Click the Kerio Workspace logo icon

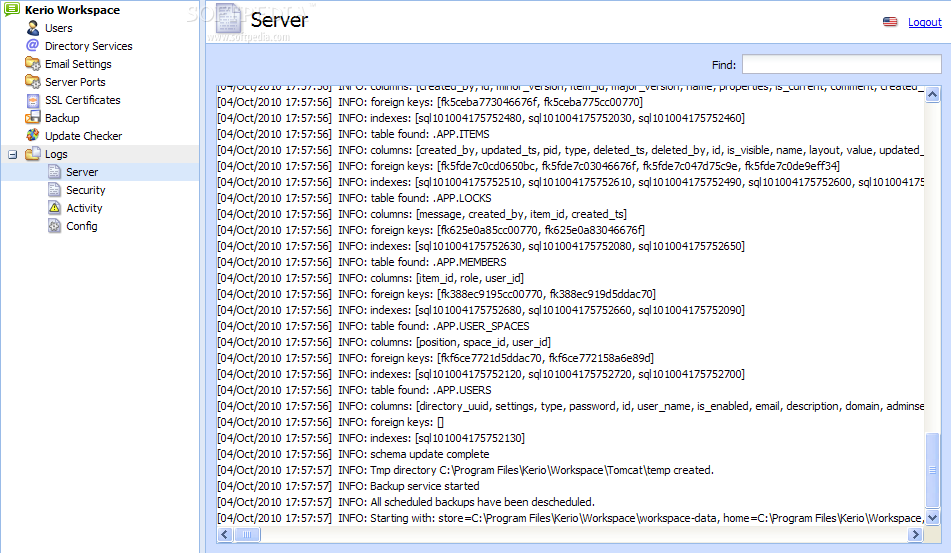(12, 9)
